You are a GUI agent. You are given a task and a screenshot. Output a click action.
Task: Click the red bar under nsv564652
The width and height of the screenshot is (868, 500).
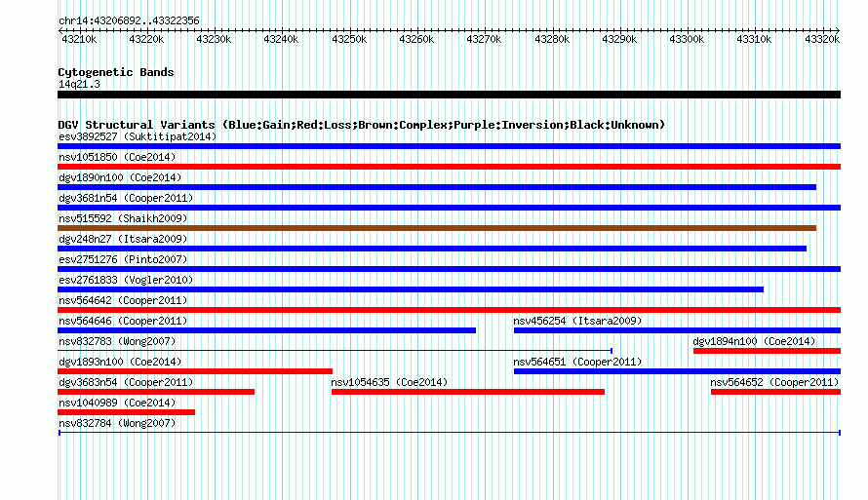[x=775, y=392]
